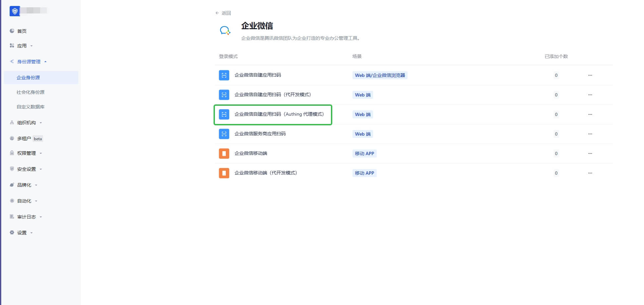Expand the 权限管理 dropdown menu
Viewport: 644px width, 305px height.
[x=27, y=153]
